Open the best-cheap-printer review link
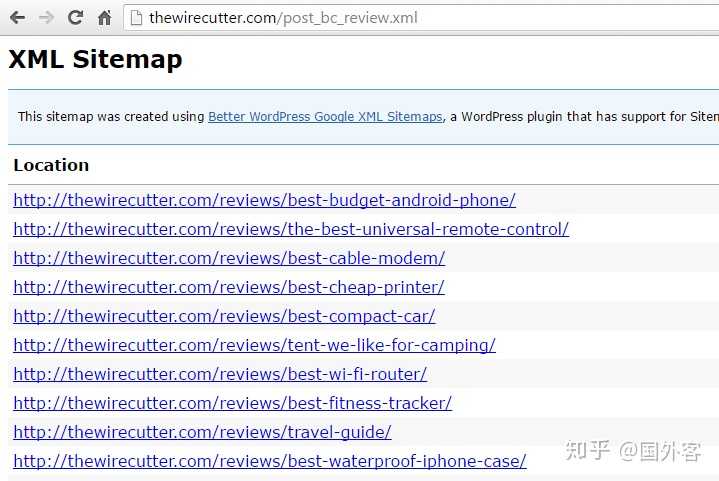Image resolution: width=719 pixels, height=481 pixels. tap(229, 287)
